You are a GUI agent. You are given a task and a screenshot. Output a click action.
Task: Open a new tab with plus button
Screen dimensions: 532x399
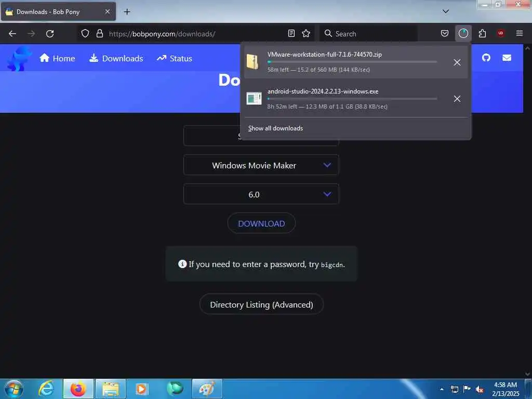127,12
